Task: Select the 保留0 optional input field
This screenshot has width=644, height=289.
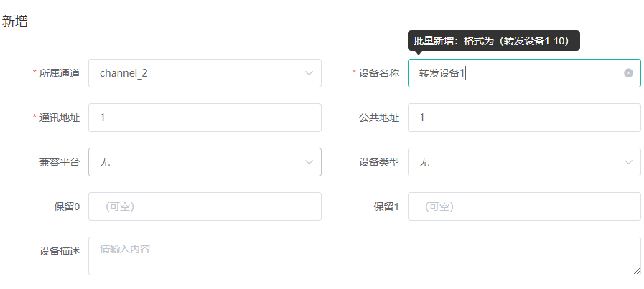Action: [x=205, y=207]
